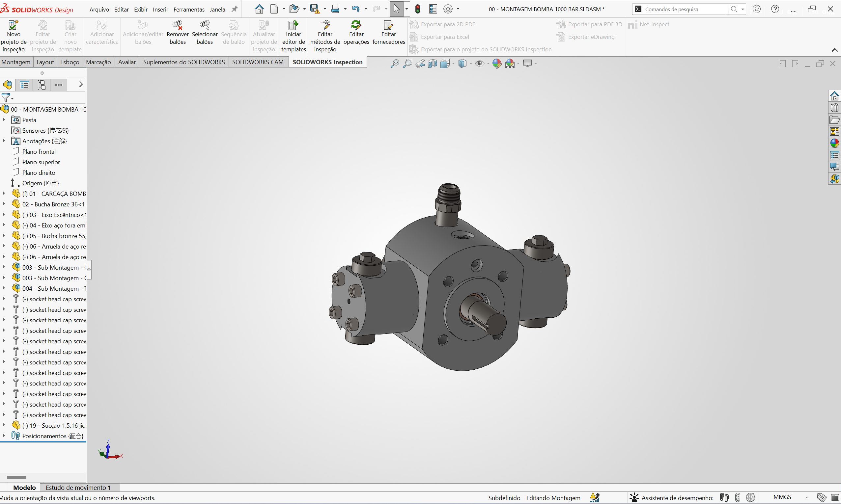The width and height of the screenshot is (841, 504).
Task: Open the user login account icon
Action: click(756, 9)
